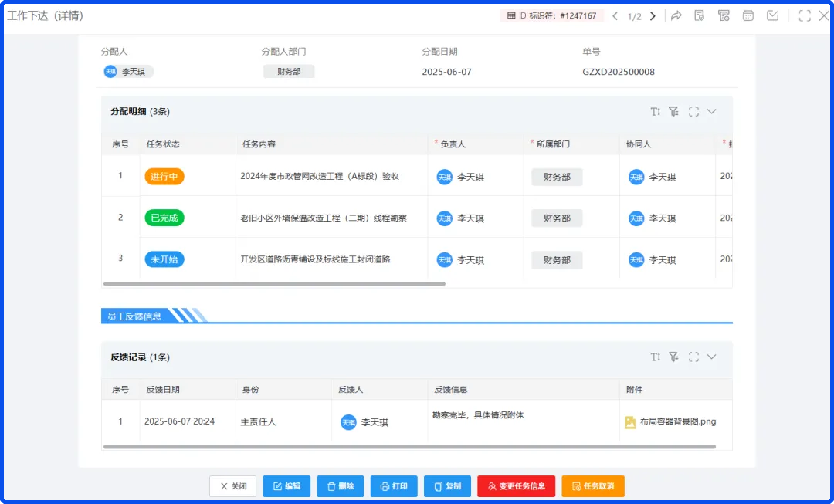Collapse the 分配明细 panel chevron
Image resolution: width=834 pixels, height=504 pixels.
[712, 112]
